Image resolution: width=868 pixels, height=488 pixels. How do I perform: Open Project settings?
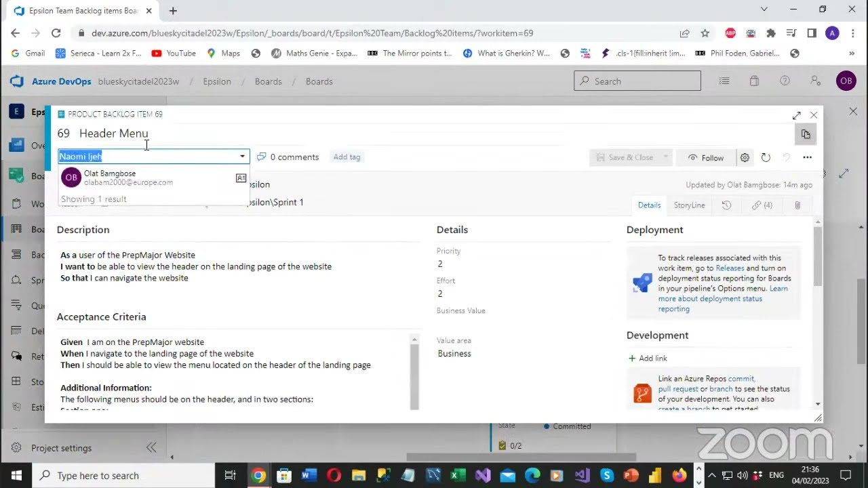click(x=61, y=448)
